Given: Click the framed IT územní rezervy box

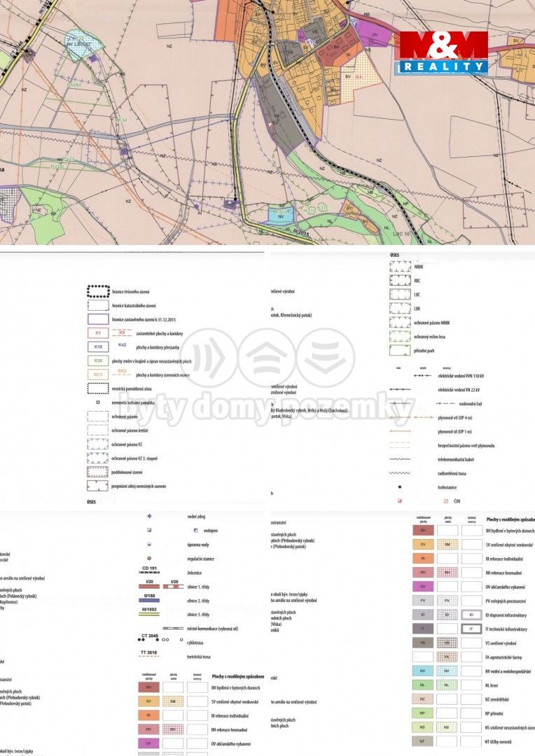Looking at the screenshot, I should tap(471, 629).
